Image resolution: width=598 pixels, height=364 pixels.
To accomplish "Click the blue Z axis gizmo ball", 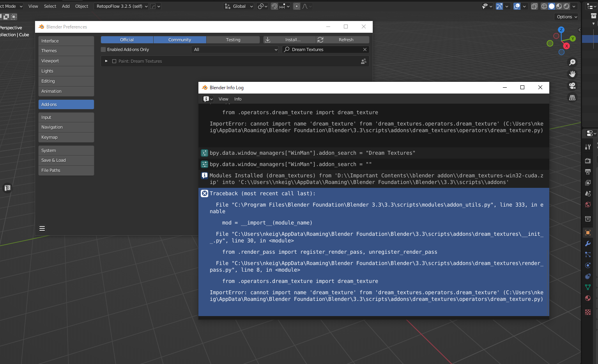I will [561, 30].
